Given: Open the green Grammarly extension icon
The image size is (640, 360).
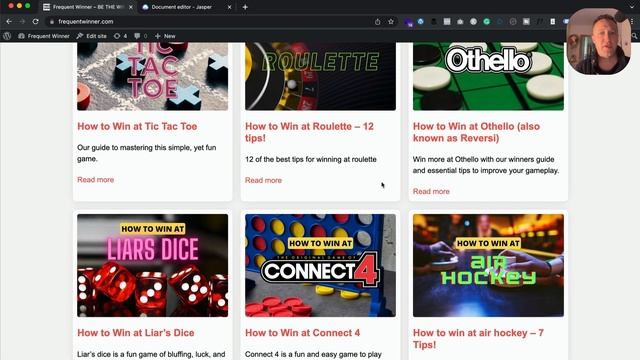Looking at the screenshot, I should pyautogui.click(x=487, y=22).
